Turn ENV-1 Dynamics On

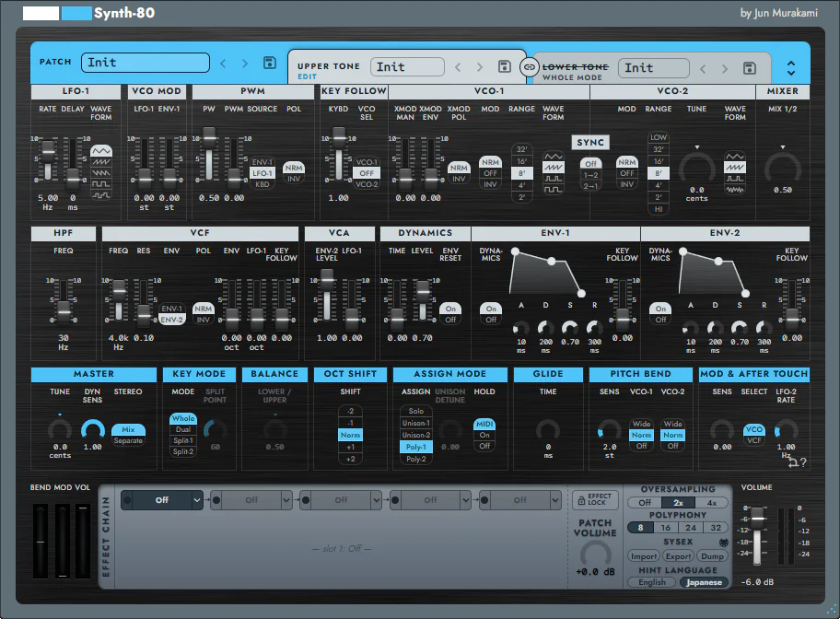(x=491, y=309)
